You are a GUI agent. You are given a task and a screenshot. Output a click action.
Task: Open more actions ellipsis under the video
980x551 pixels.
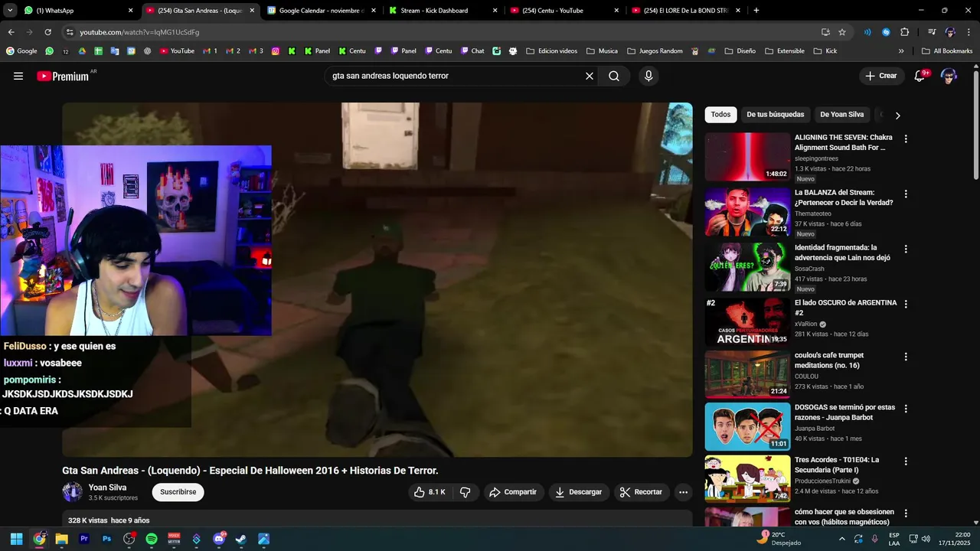684,492
